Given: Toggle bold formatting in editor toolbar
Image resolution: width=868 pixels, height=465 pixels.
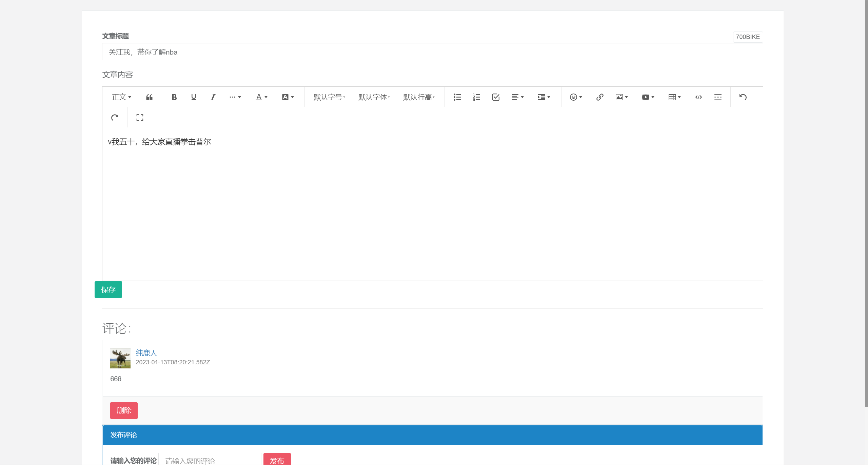Looking at the screenshot, I should point(174,97).
